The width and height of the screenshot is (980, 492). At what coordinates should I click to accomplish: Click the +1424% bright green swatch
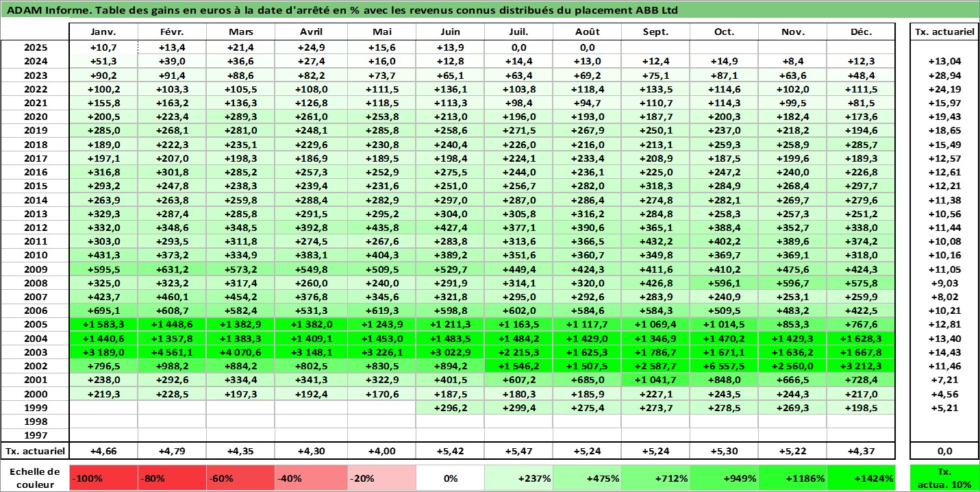tap(861, 478)
